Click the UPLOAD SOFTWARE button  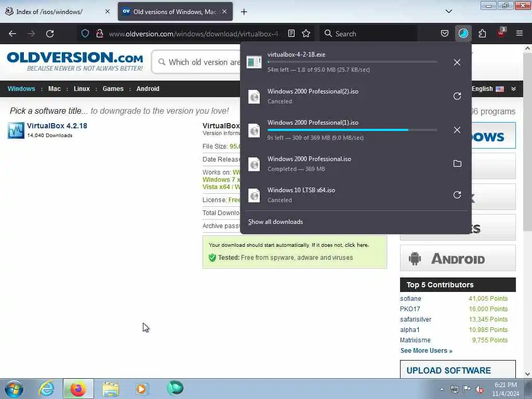click(458, 370)
